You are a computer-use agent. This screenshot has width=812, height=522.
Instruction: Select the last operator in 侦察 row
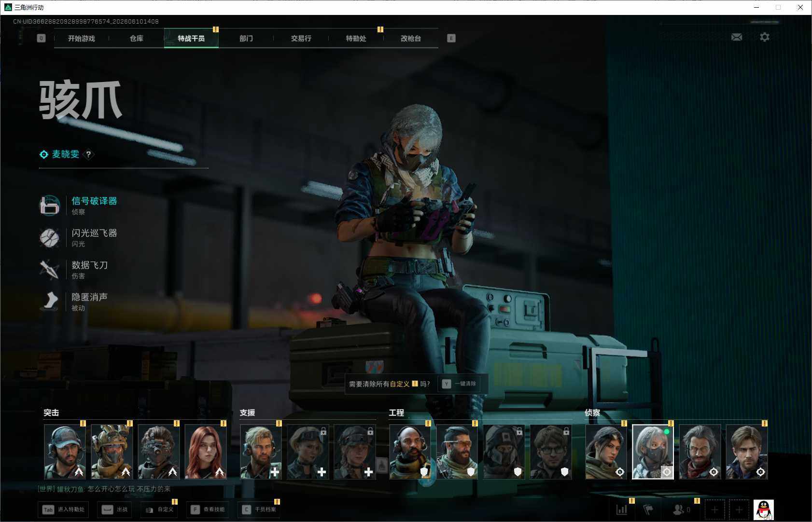click(x=746, y=452)
